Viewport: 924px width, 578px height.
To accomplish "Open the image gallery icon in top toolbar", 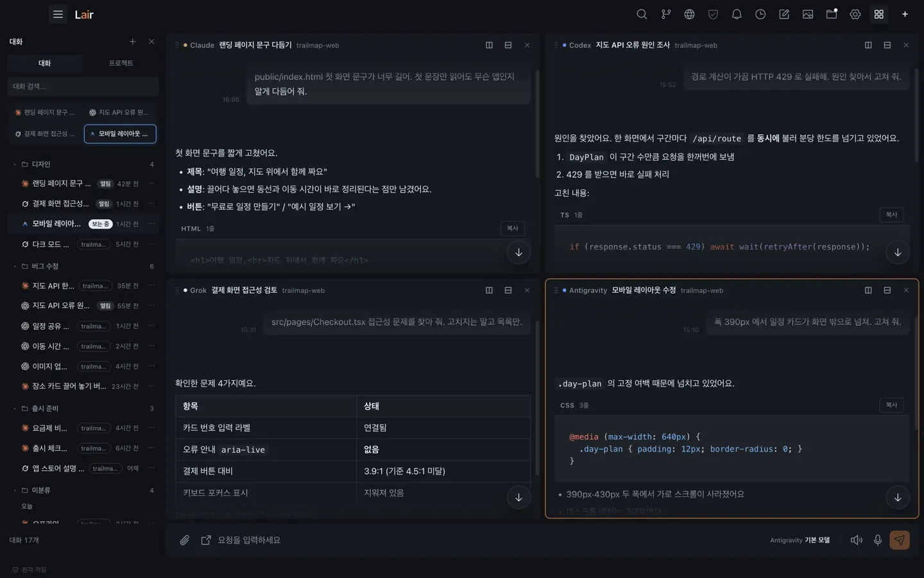I will point(808,14).
